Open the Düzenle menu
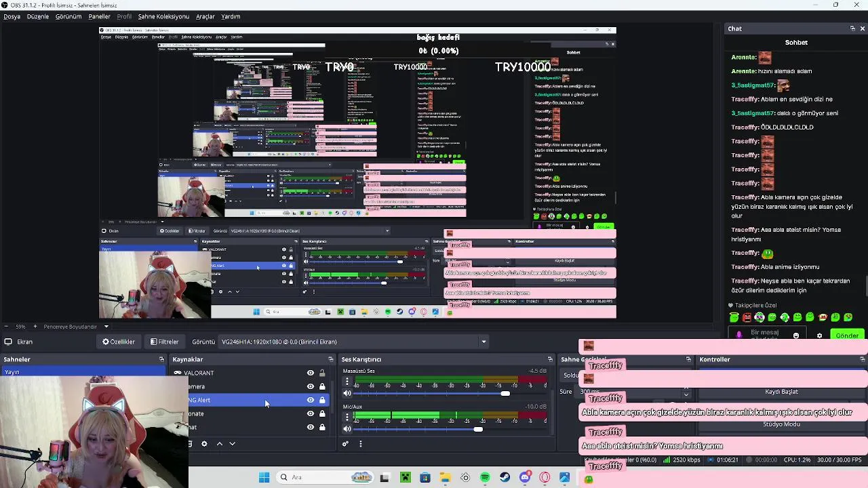 [x=38, y=16]
